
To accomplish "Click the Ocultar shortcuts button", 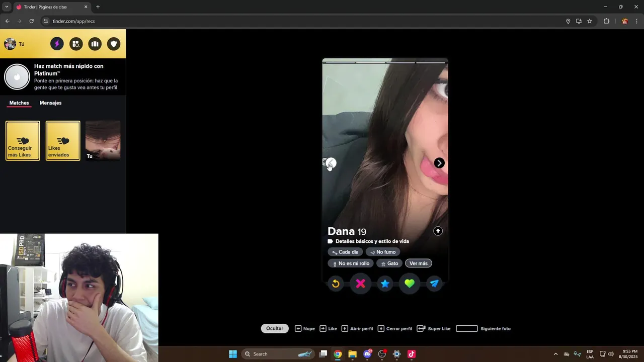I will click(x=275, y=328).
